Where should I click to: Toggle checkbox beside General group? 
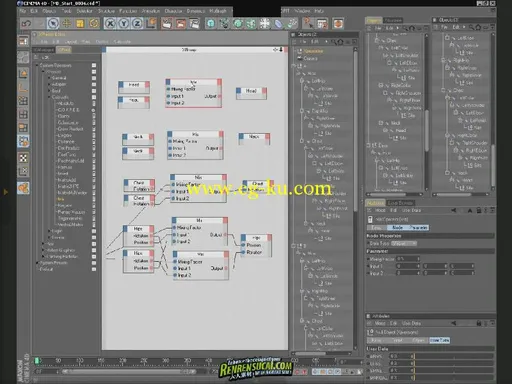pos(94,78)
